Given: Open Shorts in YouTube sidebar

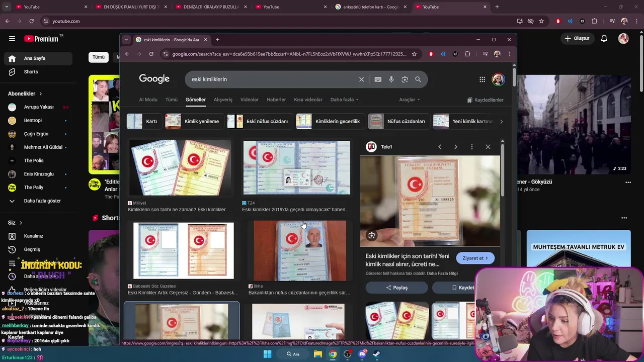Looking at the screenshot, I should point(38,72).
